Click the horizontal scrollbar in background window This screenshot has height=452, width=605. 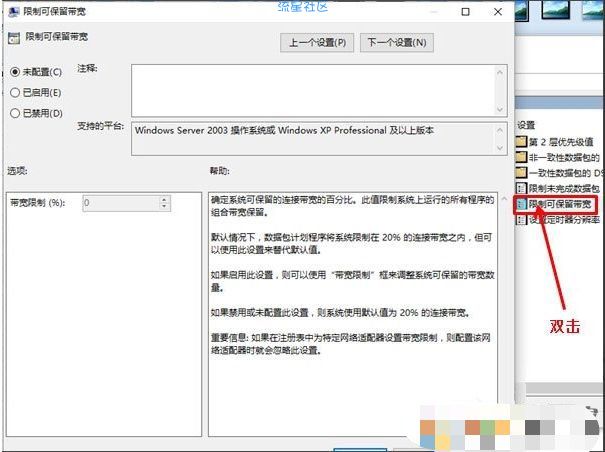(565, 388)
